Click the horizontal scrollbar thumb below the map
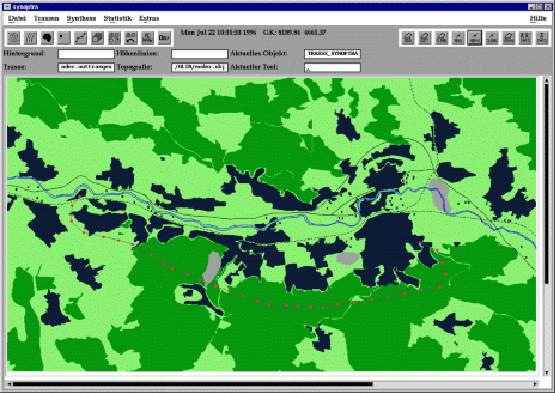The image size is (555, 393). (x=192, y=384)
